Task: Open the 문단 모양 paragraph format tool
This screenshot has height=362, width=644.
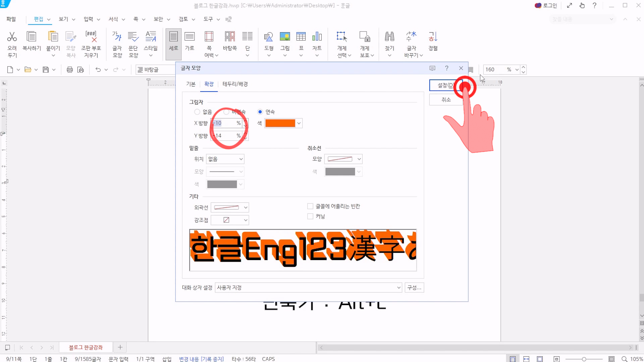Action: [x=133, y=37]
